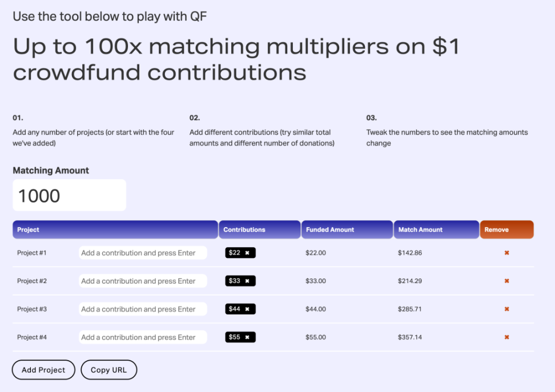Remove Project #1 row

506,253
